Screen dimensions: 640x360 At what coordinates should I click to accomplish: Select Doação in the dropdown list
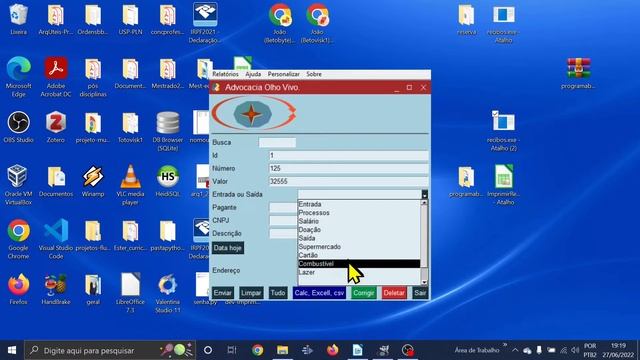pyautogui.click(x=359, y=230)
